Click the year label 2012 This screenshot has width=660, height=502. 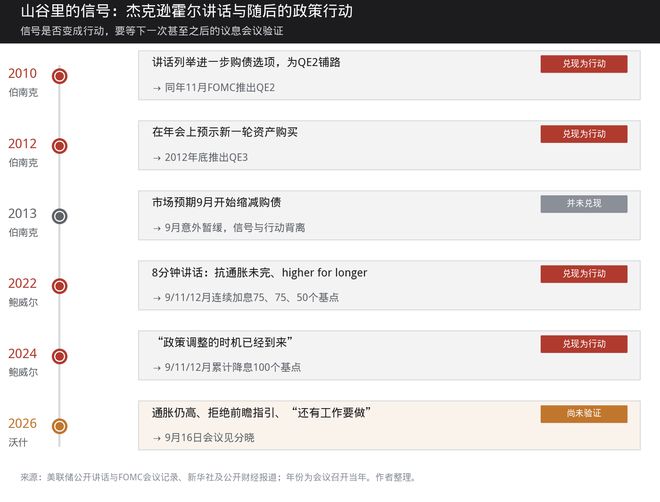pyautogui.click(x=22, y=143)
